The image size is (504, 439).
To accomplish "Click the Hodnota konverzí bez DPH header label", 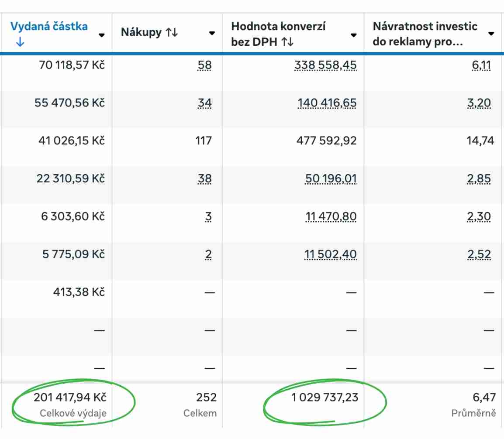I will point(278,34).
